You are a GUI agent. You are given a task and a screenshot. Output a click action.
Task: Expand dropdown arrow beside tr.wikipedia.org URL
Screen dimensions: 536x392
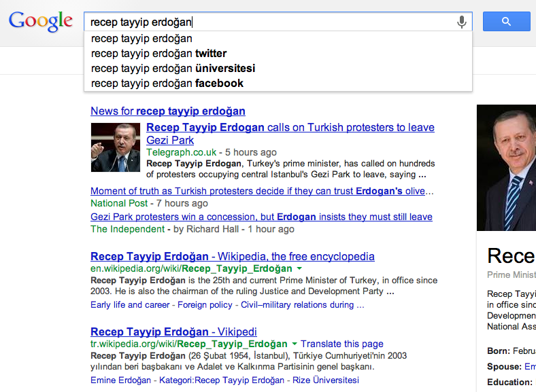point(295,344)
